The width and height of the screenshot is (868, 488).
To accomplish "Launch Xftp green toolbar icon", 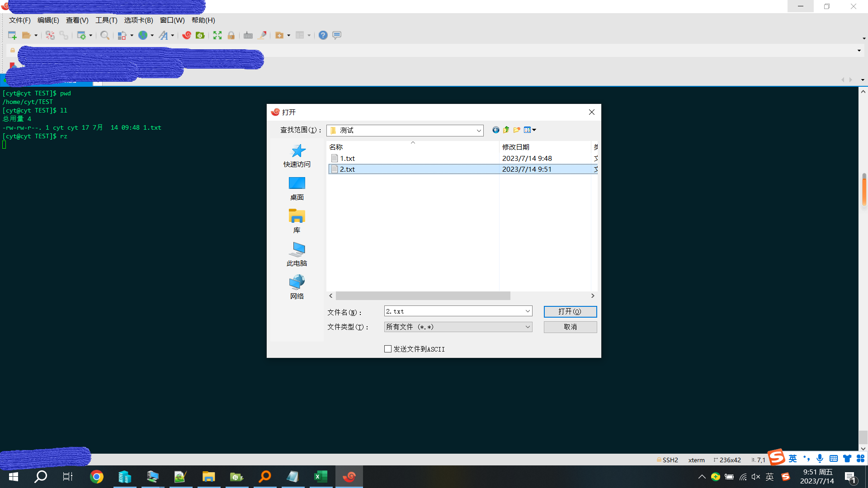I will [200, 35].
